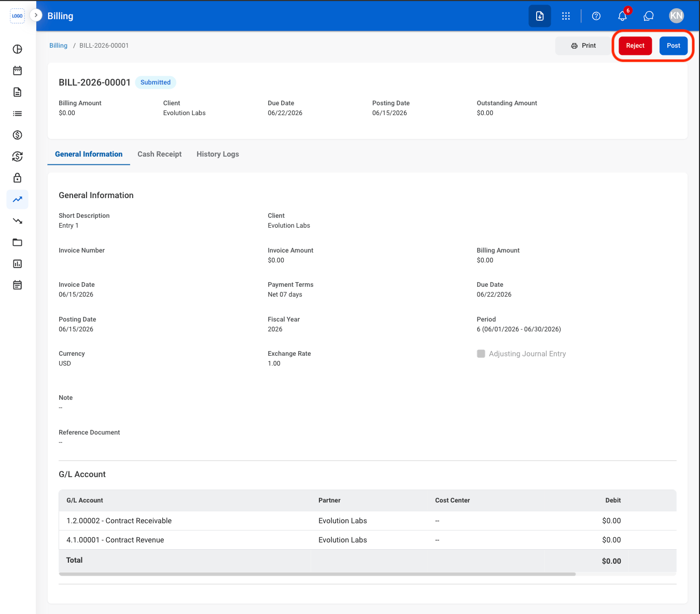Click the Billing page title in header
The width and height of the screenshot is (700, 614).
60,16
